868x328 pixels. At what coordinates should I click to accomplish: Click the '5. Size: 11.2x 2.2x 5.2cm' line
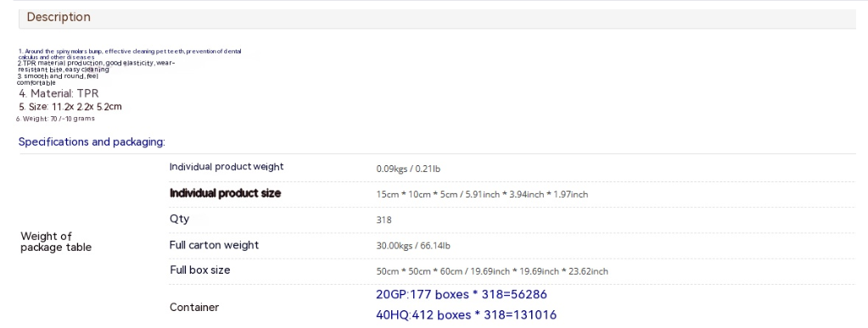tap(70, 106)
